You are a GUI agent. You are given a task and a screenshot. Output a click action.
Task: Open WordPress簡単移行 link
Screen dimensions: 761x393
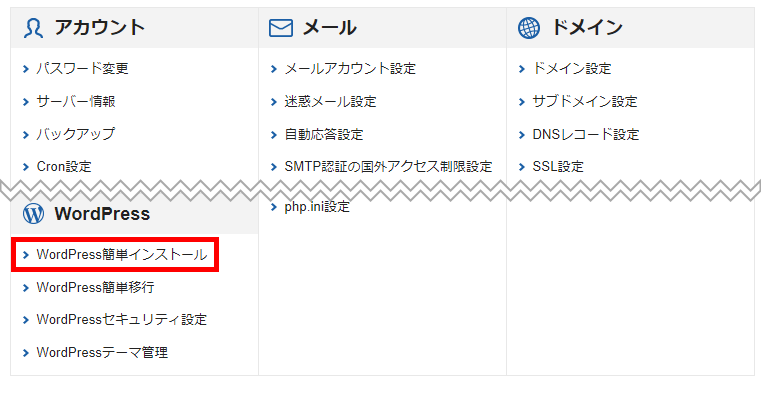tap(96, 287)
